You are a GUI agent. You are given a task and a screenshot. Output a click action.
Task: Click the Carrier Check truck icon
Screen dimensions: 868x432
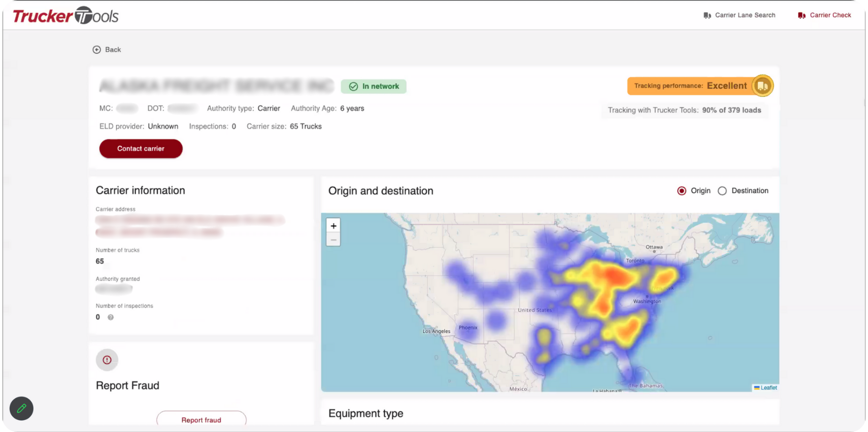click(x=802, y=15)
